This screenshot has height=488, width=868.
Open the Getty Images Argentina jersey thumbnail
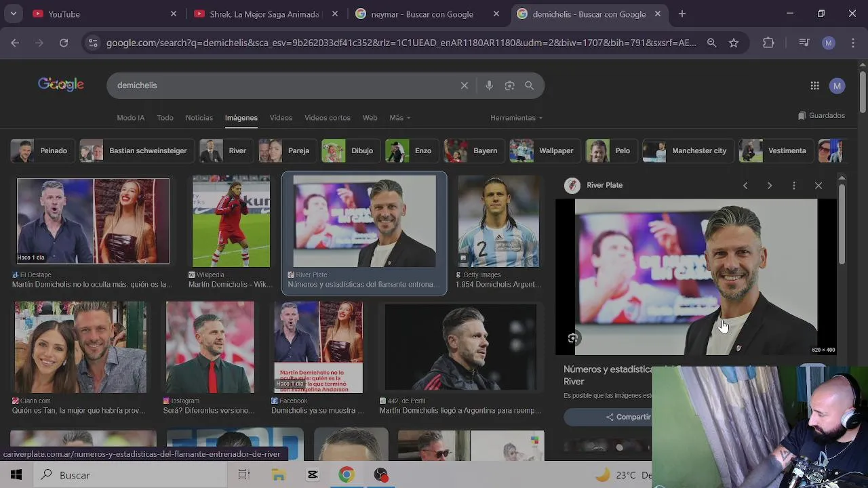(x=499, y=222)
